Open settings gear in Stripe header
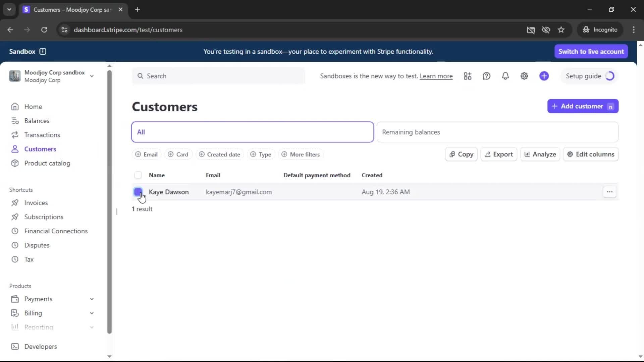Viewport: 644px width, 362px height. click(x=524, y=76)
